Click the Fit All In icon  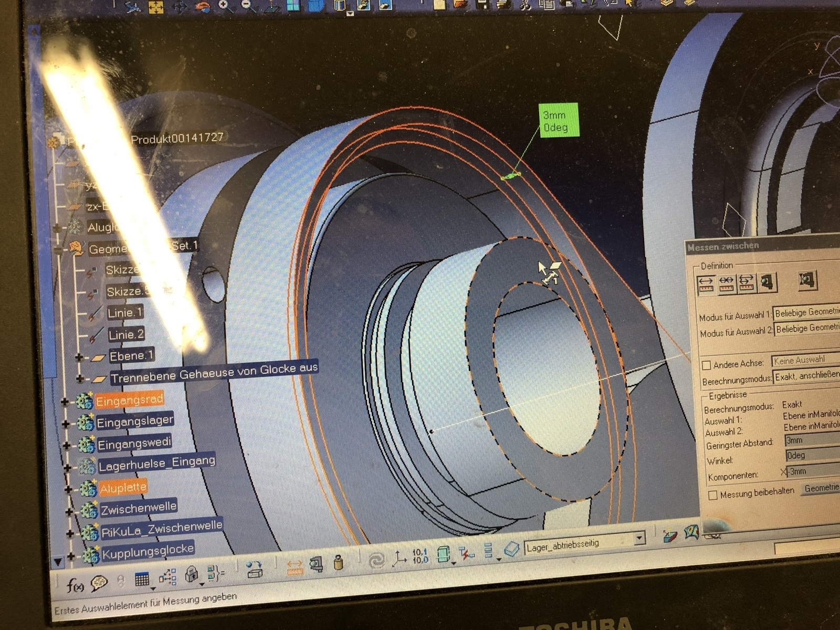click(156, 6)
